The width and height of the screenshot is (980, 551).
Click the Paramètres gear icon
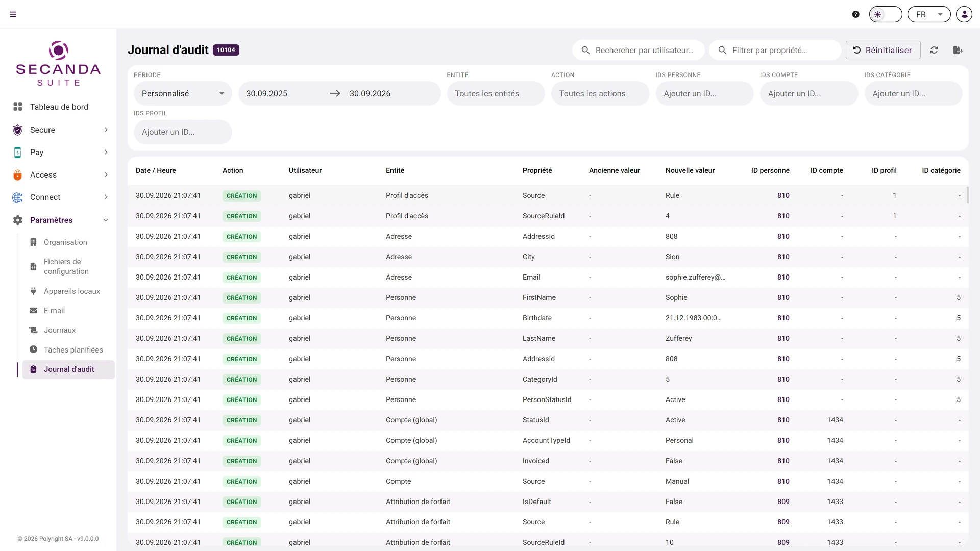coord(18,220)
